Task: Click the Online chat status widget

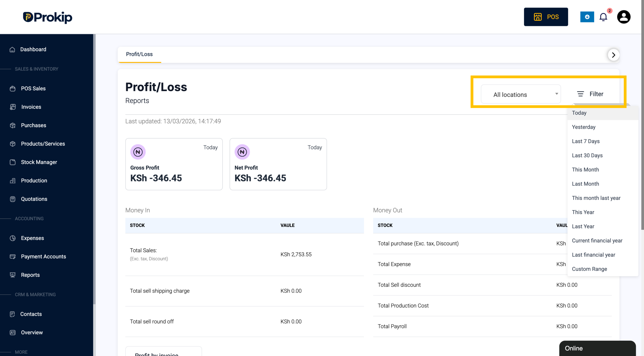Action: (x=597, y=348)
